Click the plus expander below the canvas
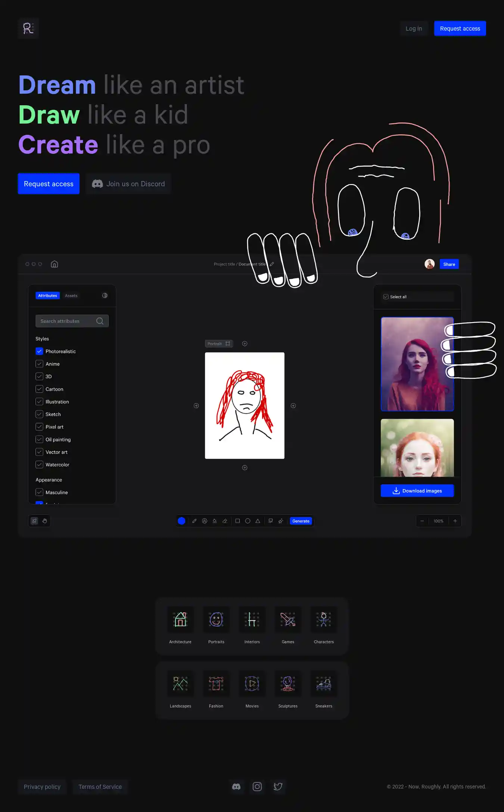Screen dimensions: 504x812 [x=245, y=467]
